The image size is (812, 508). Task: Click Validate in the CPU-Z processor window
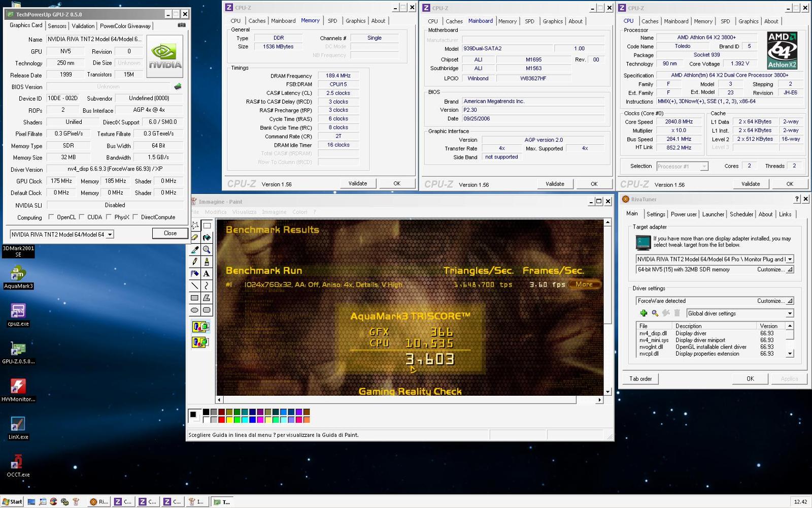[x=750, y=184]
